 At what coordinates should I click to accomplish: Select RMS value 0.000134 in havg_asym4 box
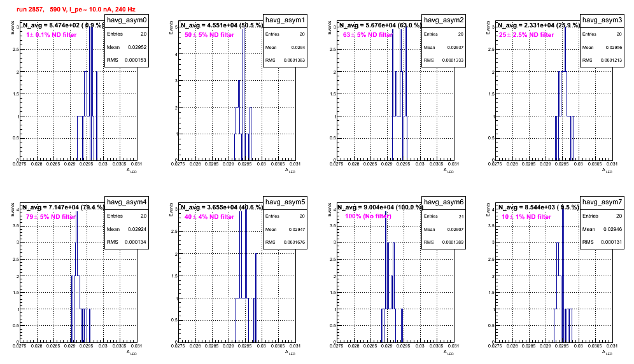click(x=136, y=242)
